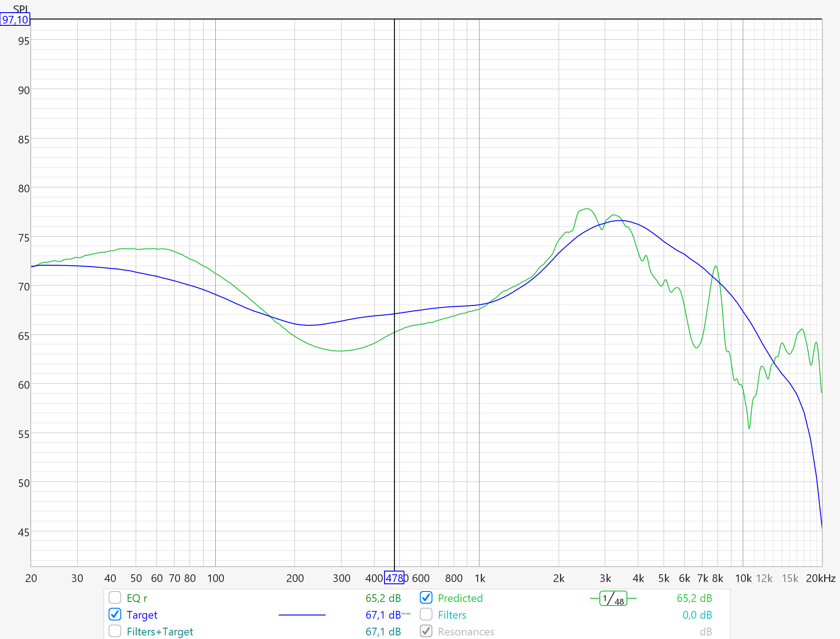Uncheck the Predicted trace checkbox

426,598
